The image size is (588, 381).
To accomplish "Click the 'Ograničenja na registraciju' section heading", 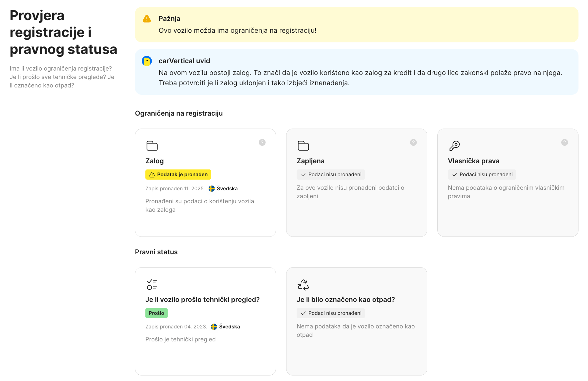I will point(179,113).
